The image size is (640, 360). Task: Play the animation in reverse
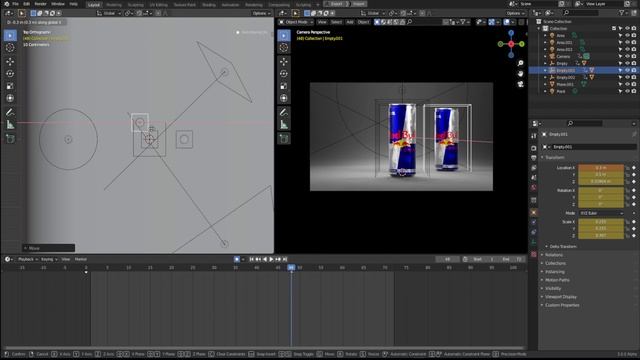(265, 259)
